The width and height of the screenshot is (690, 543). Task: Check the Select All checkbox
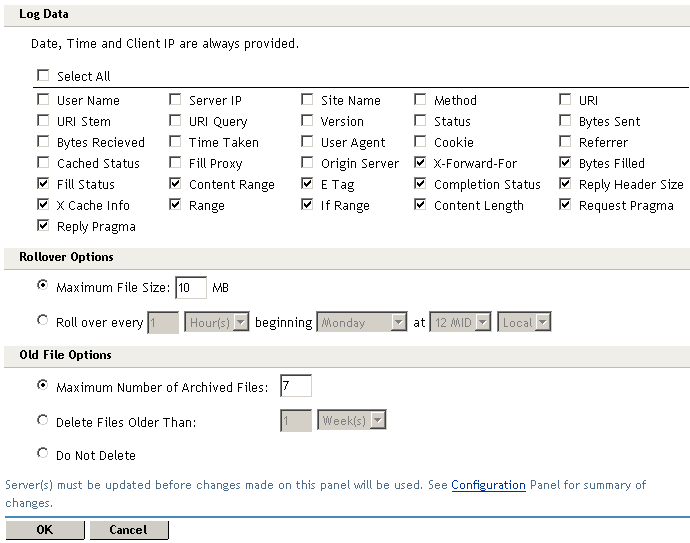43,75
